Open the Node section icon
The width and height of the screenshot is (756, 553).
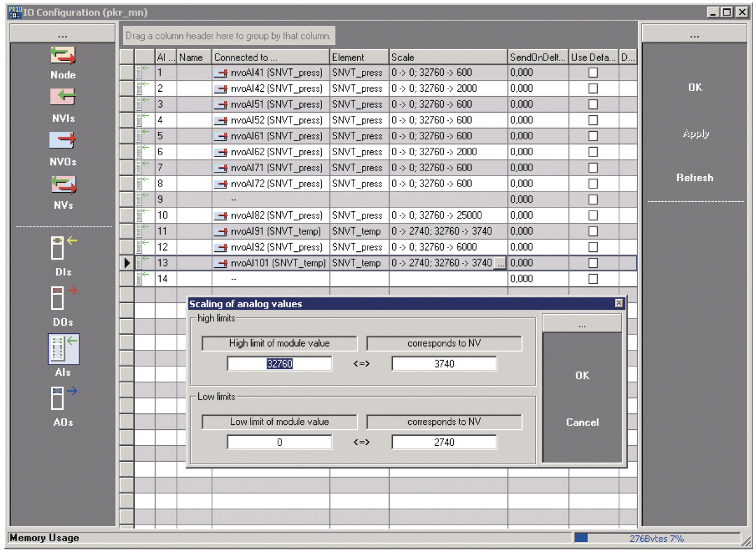tap(63, 57)
